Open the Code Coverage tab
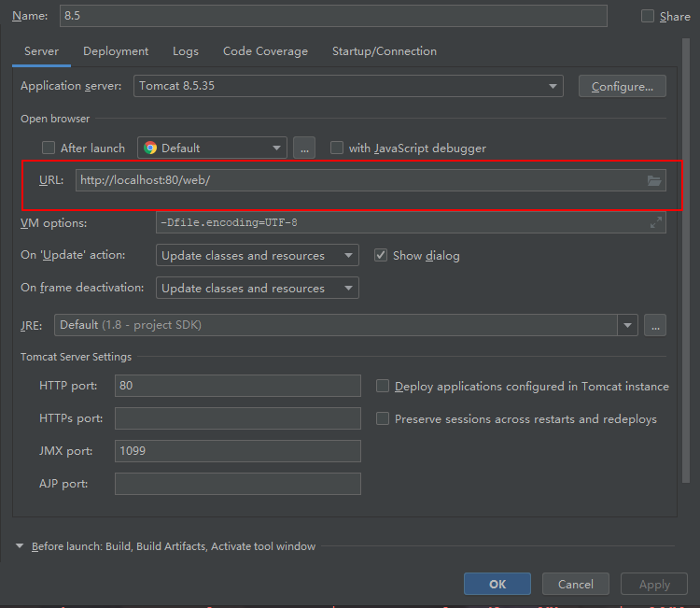The width and height of the screenshot is (700, 608). pos(265,51)
